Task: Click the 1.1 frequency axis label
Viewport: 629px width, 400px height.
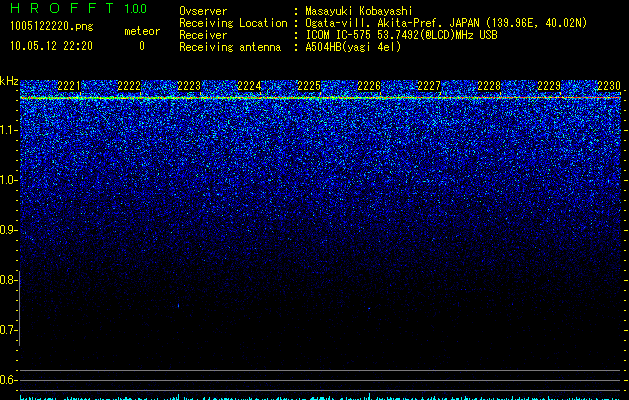Action: (8, 130)
